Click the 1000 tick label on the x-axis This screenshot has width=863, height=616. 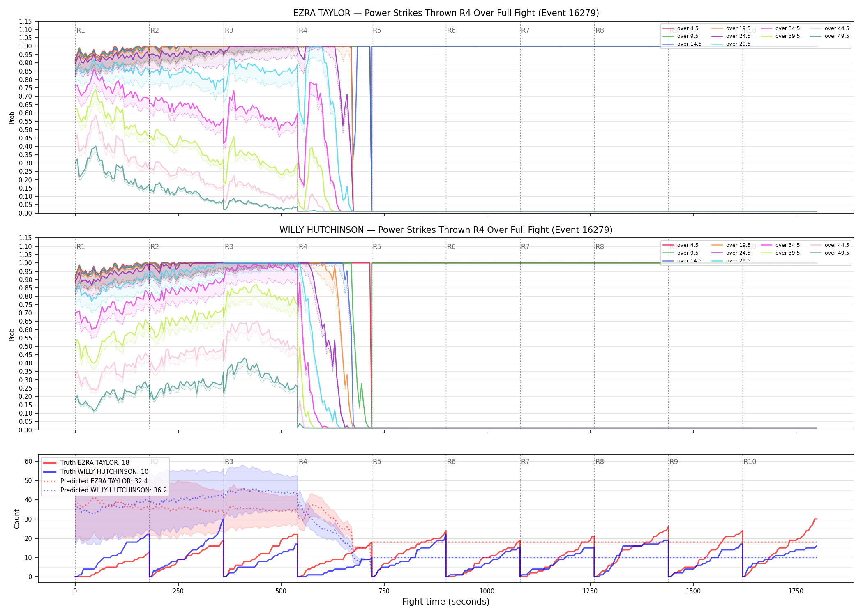(x=487, y=591)
